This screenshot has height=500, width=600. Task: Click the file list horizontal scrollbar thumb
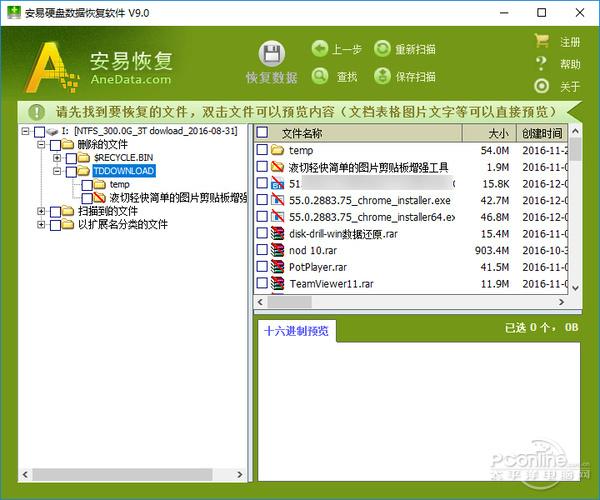(x=290, y=302)
